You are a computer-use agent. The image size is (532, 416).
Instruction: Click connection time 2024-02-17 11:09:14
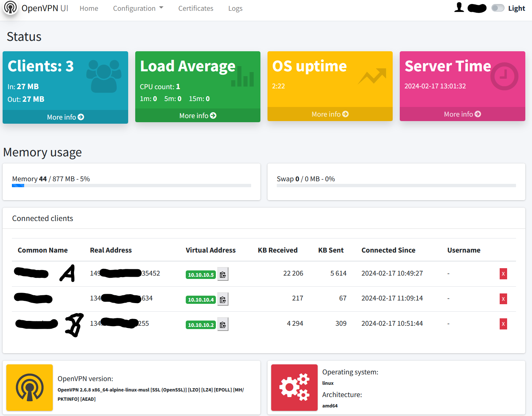tap(392, 298)
